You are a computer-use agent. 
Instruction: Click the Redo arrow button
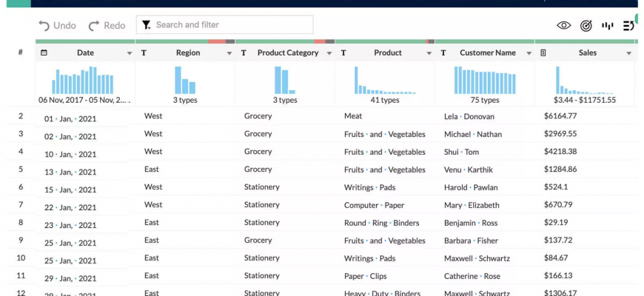click(107, 25)
